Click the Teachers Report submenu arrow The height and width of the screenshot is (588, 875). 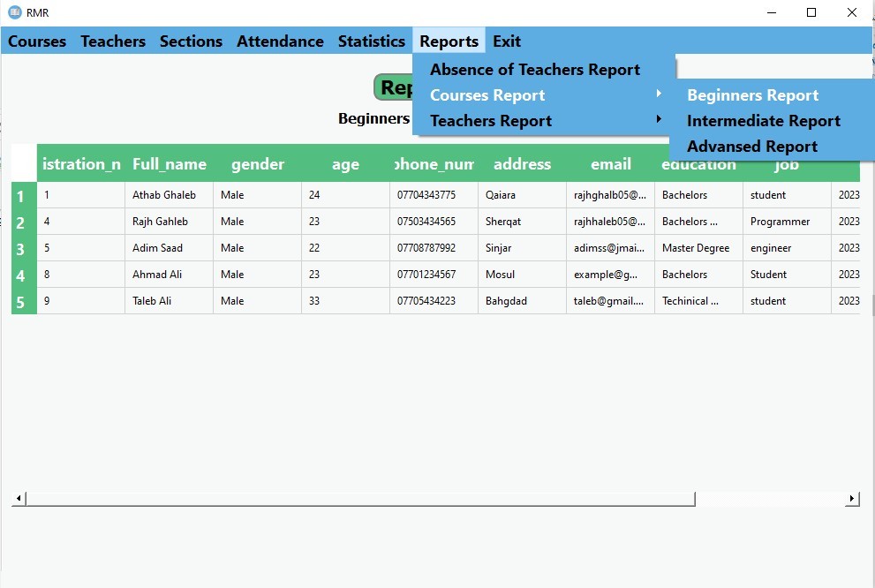(659, 119)
